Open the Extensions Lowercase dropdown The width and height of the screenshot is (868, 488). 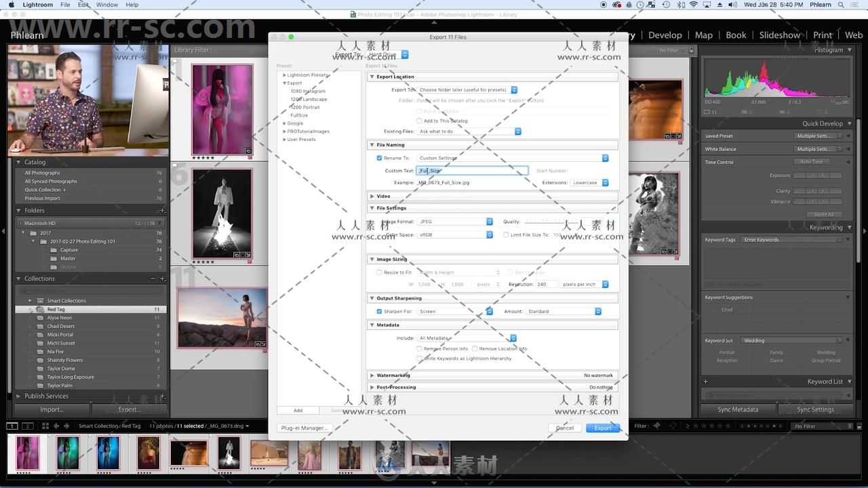point(589,182)
